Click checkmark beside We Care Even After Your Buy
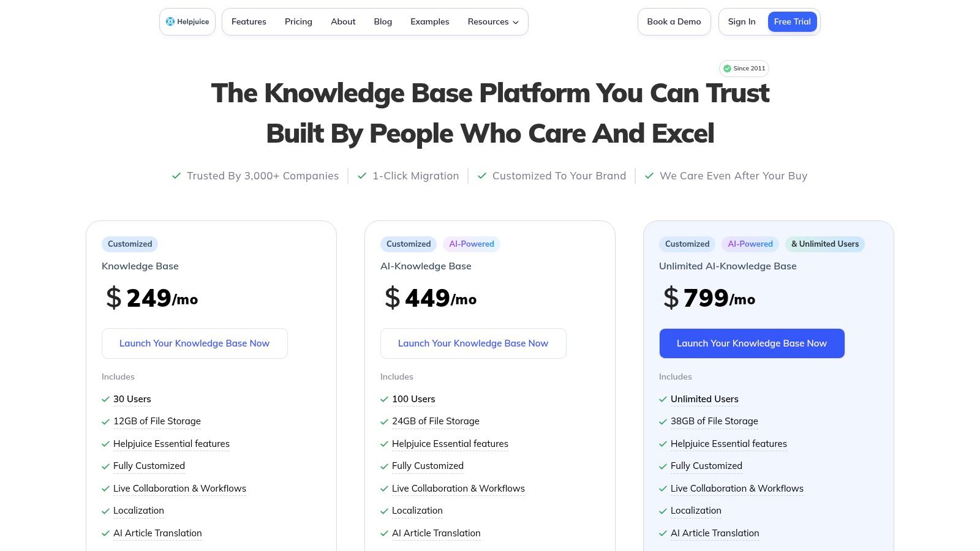 coord(649,176)
